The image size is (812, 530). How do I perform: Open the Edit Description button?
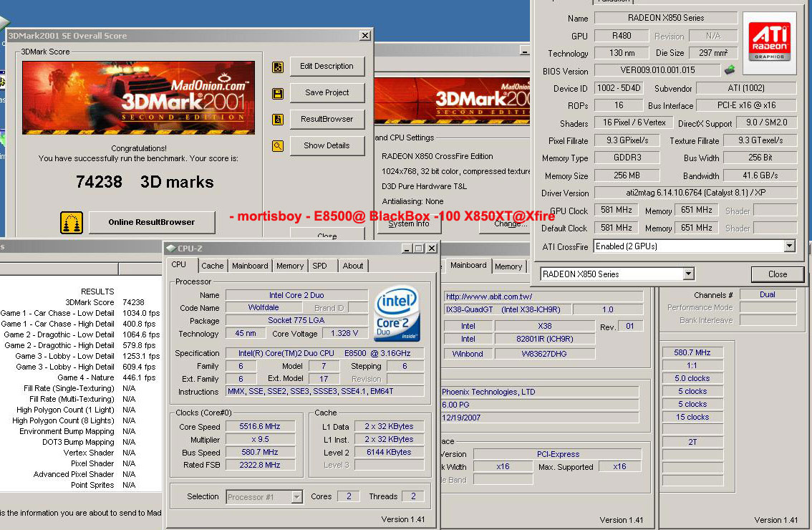pos(327,67)
